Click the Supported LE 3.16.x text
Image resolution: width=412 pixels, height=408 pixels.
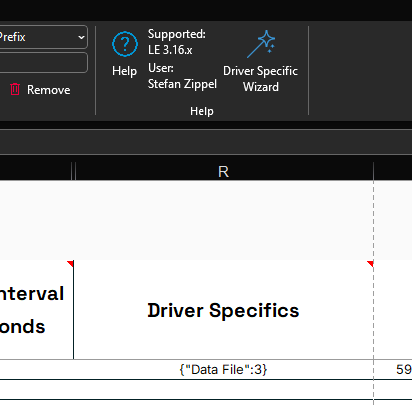177,42
